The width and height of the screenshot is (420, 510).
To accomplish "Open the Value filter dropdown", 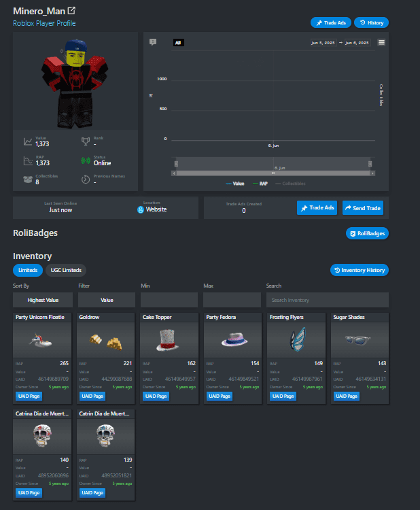I will [107, 300].
